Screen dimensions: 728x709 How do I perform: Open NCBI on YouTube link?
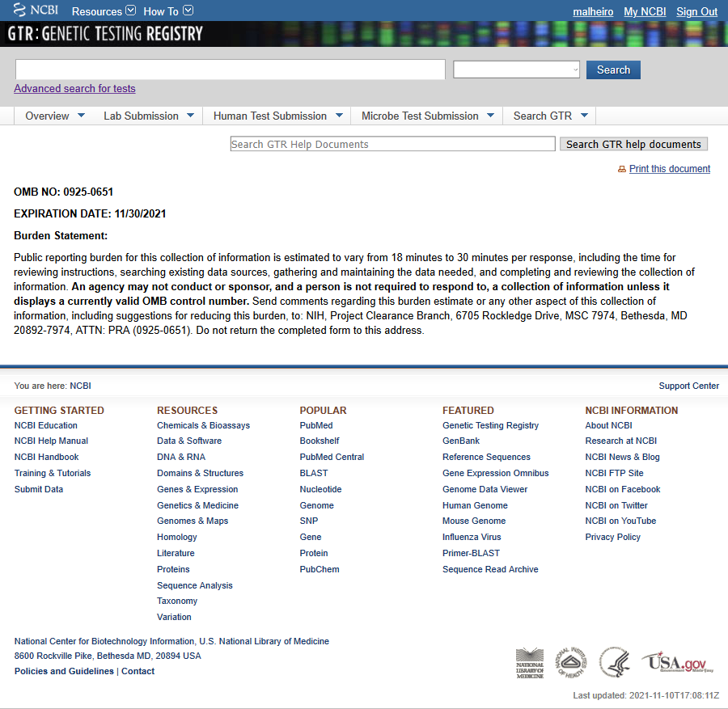coord(620,521)
